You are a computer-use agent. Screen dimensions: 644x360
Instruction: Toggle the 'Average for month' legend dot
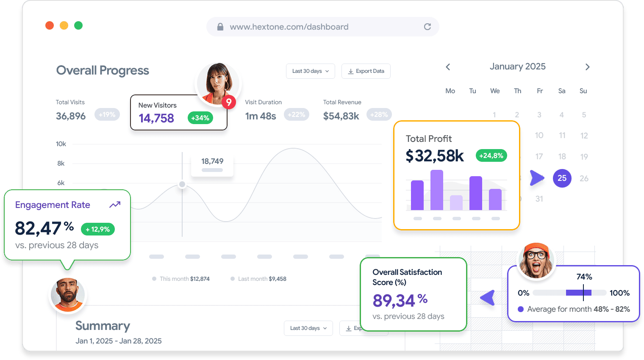click(521, 309)
